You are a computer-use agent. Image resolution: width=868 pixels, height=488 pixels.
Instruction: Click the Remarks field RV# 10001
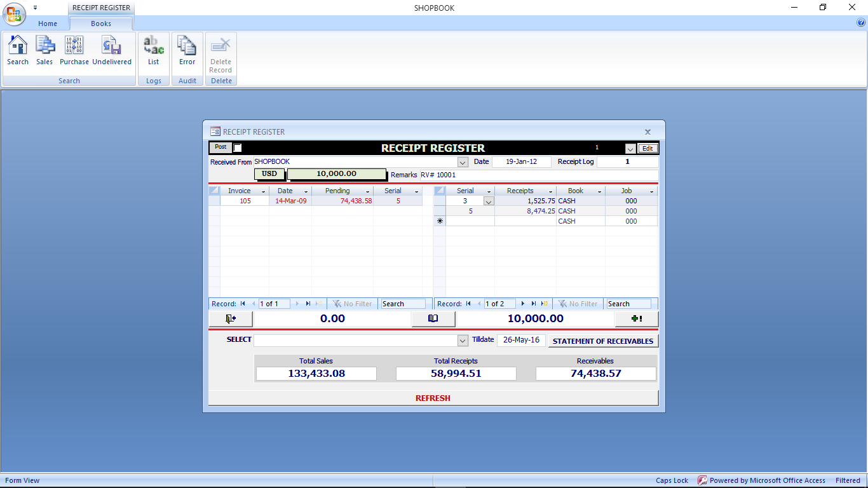(539, 175)
